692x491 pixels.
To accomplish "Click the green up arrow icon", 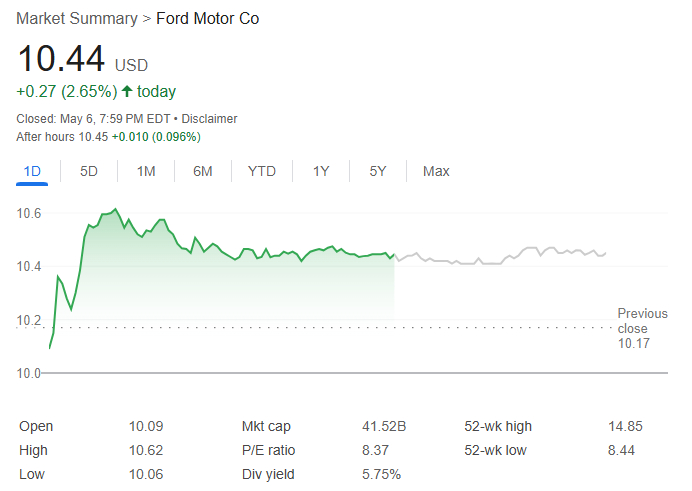I will click(127, 92).
